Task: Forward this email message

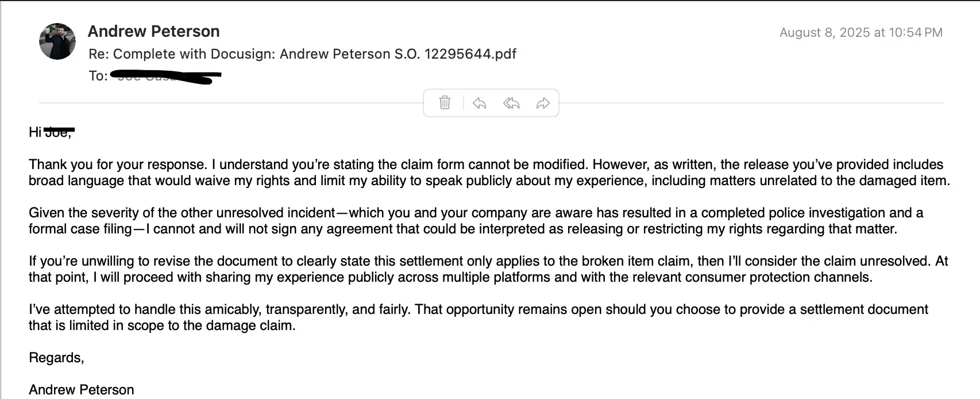Action: click(543, 103)
